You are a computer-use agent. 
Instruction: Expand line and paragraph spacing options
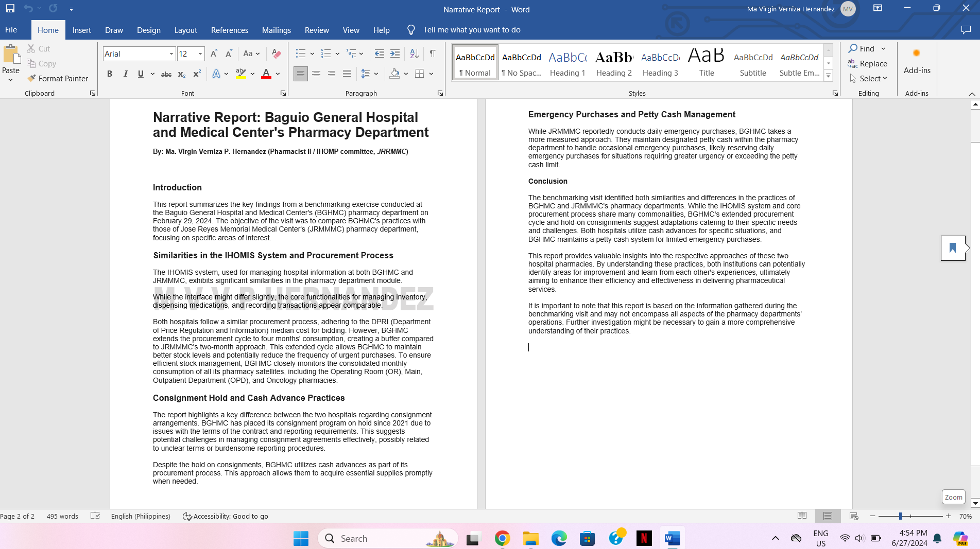[x=369, y=74]
